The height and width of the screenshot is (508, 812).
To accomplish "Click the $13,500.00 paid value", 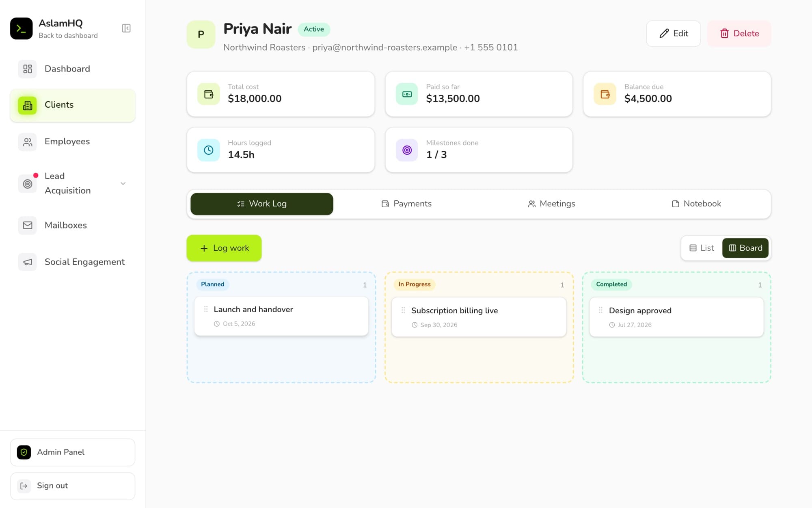I will 453,99.
